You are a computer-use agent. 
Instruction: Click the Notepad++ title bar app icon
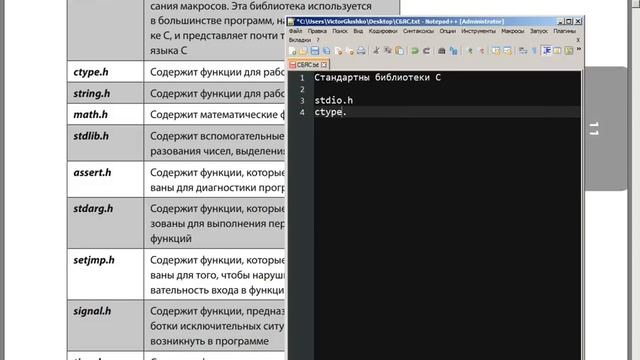[291, 22]
